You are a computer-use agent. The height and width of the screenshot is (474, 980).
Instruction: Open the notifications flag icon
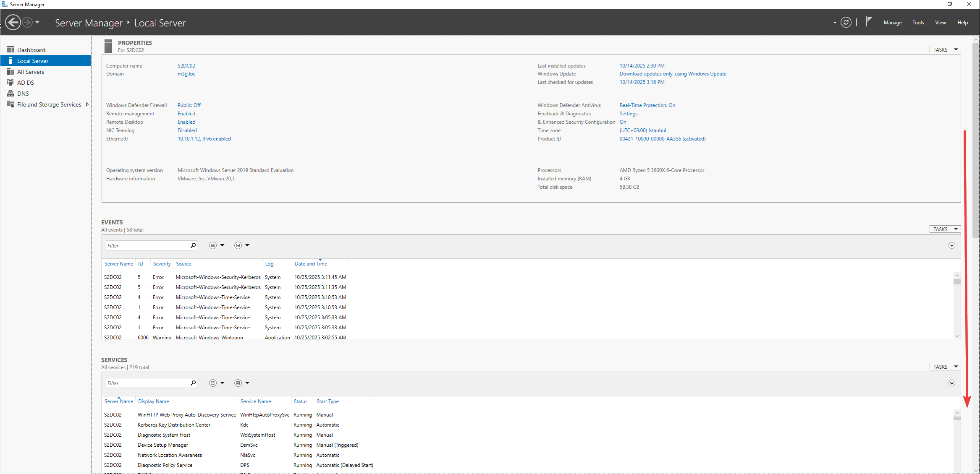click(x=869, y=22)
